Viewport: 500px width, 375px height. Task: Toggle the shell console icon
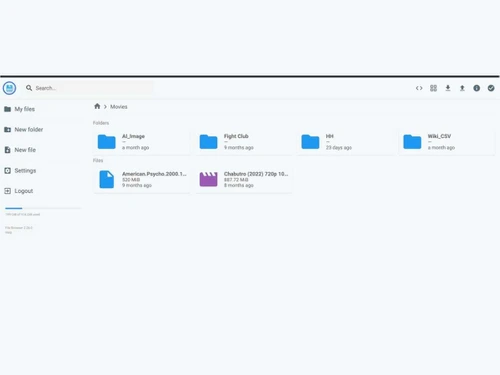click(419, 88)
